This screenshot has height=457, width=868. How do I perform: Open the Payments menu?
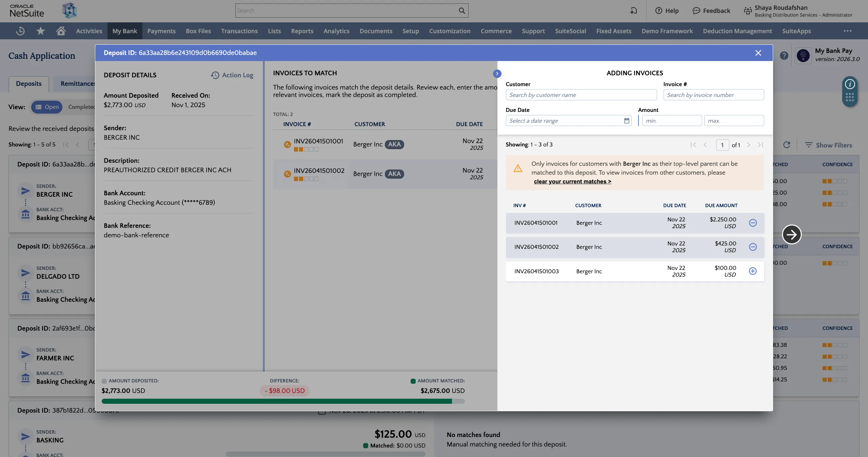tap(161, 31)
